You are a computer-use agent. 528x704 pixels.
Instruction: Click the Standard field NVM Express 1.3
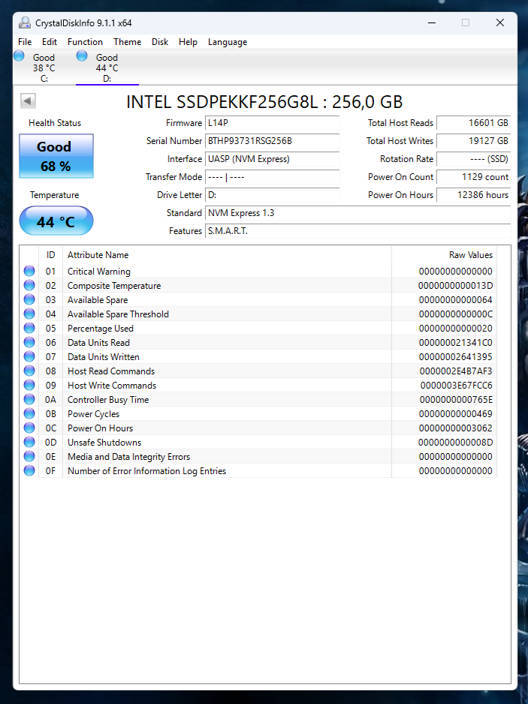(x=358, y=212)
